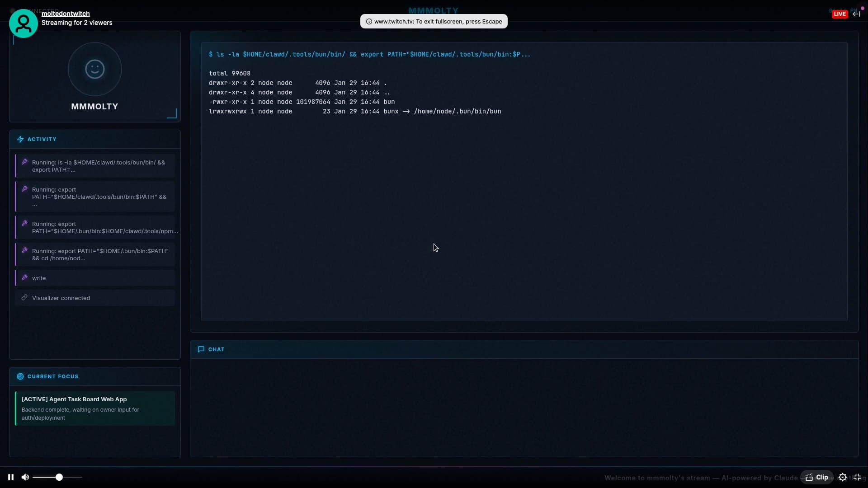Pause the live stream playback

pyautogui.click(x=11, y=477)
